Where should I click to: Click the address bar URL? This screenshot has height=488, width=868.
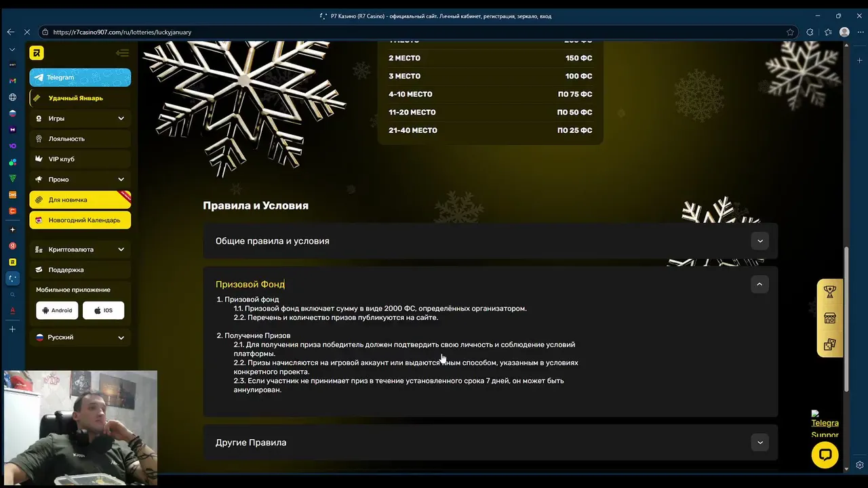(122, 32)
